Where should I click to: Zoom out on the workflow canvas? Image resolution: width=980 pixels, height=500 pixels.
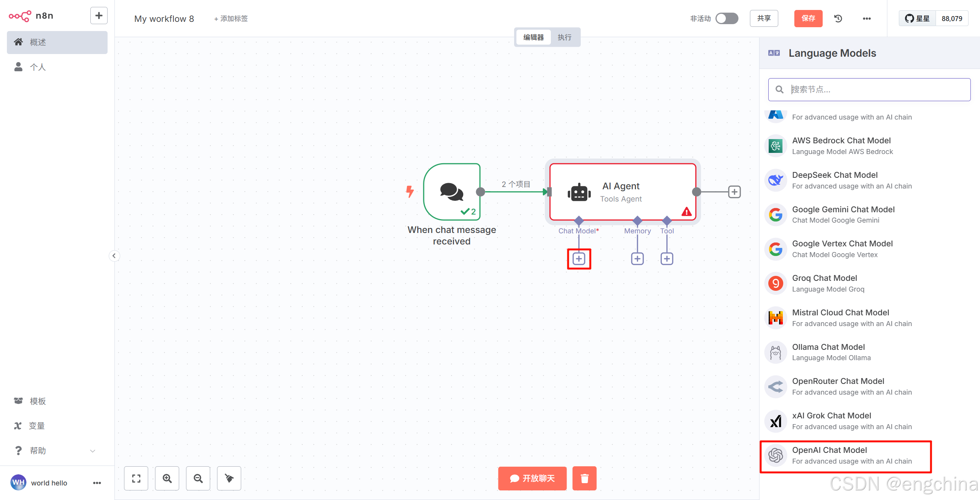pyautogui.click(x=198, y=478)
